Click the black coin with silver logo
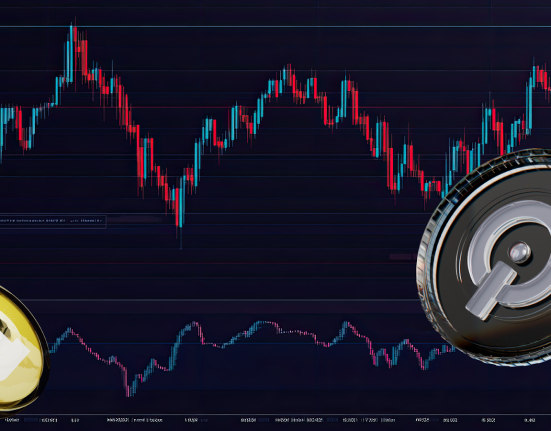 pyautogui.click(x=488, y=257)
